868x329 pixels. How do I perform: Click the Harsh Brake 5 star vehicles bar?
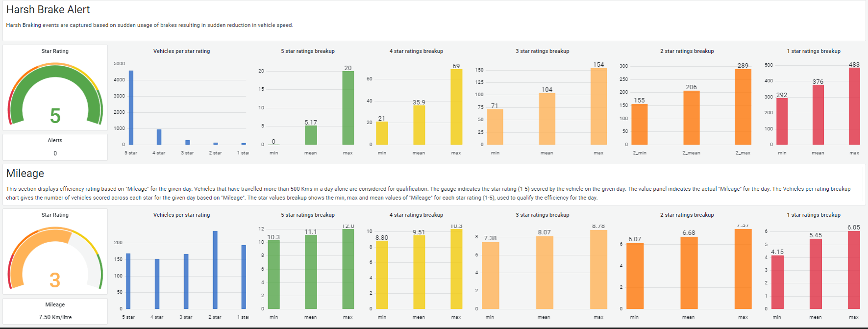point(131,107)
